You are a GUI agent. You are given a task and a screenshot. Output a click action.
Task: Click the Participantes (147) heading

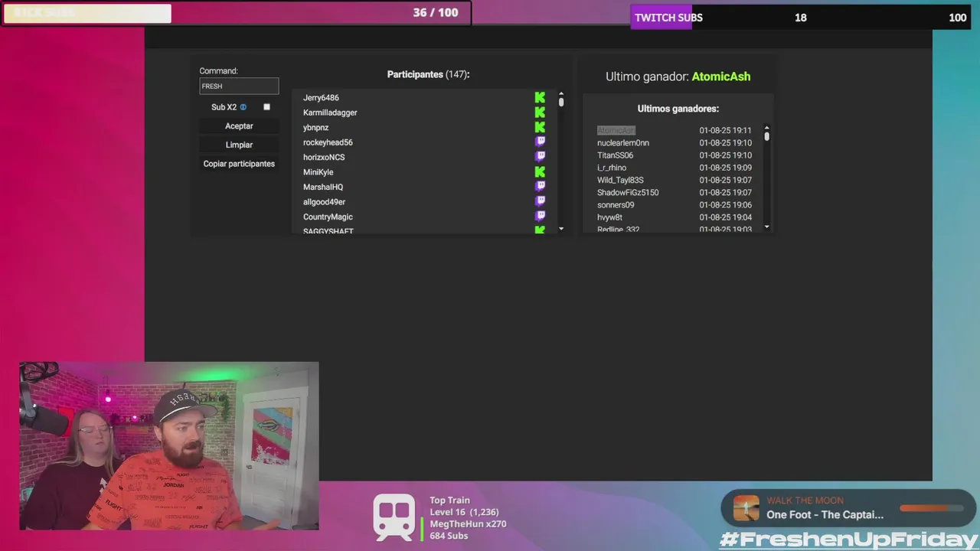pos(428,74)
